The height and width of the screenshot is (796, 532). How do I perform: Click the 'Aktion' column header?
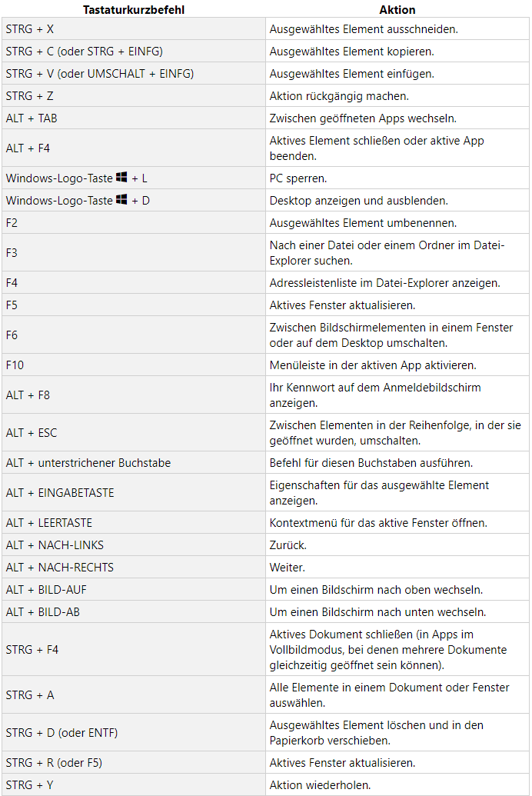397,10
